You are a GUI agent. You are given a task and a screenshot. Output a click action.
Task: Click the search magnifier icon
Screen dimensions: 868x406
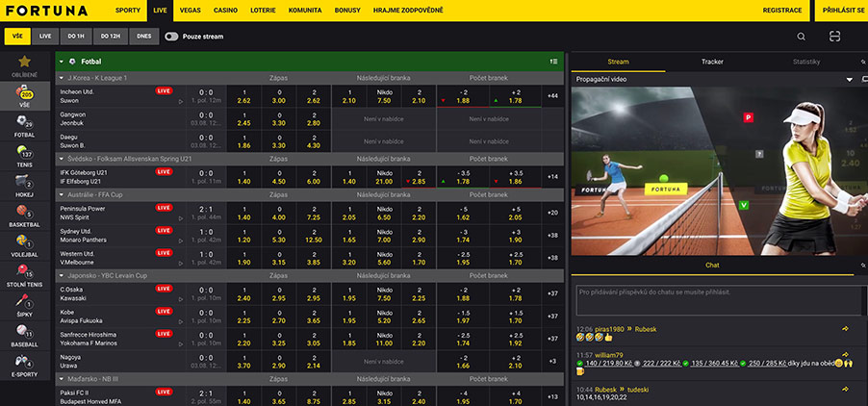801,37
